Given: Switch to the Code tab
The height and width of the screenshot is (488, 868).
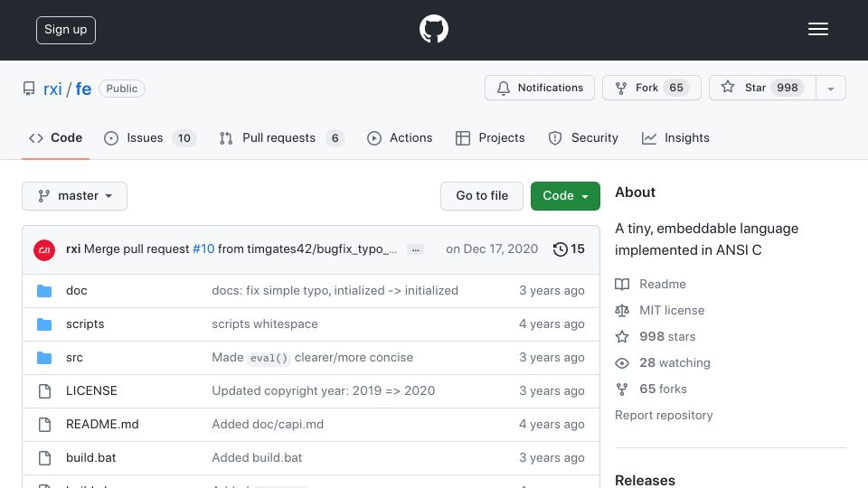Looking at the screenshot, I should tap(55, 137).
